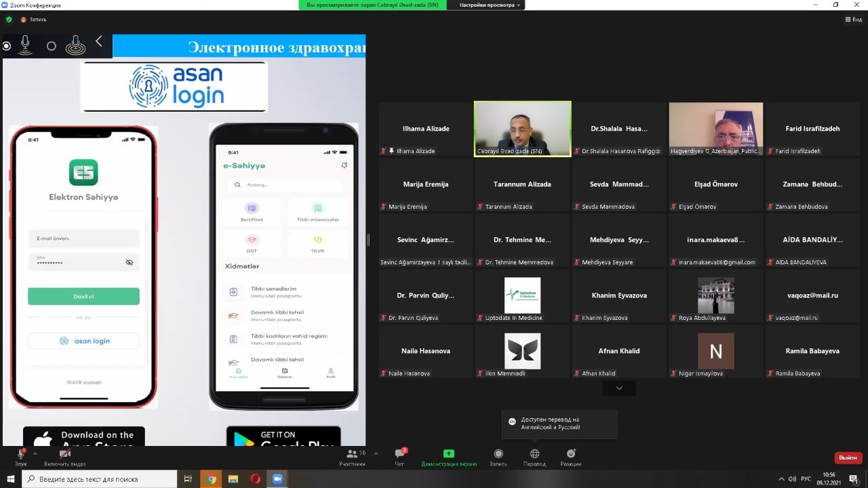Dismiss the Доступен перевод notification
This screenshot has height=488, width=868.
point(559,424)
